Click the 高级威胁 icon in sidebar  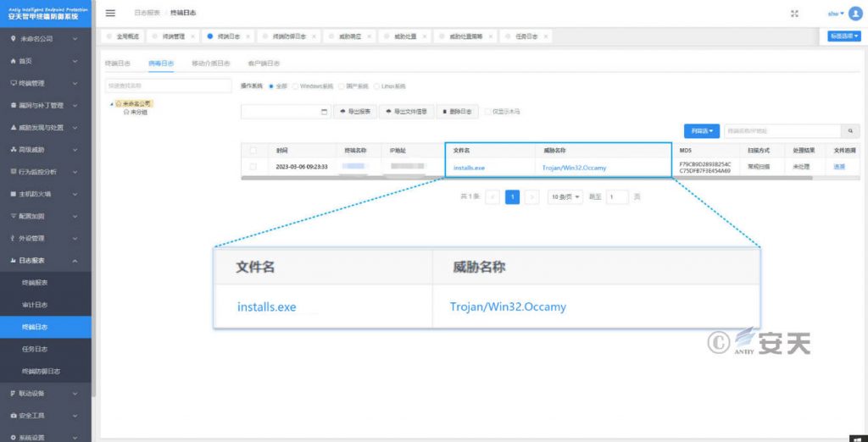pyautogui.click(x=14, y=150)
